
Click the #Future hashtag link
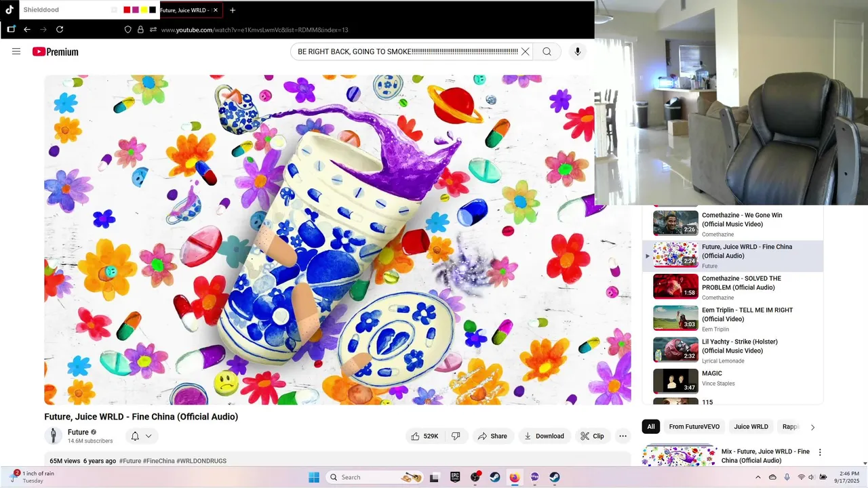click(130, 461)
